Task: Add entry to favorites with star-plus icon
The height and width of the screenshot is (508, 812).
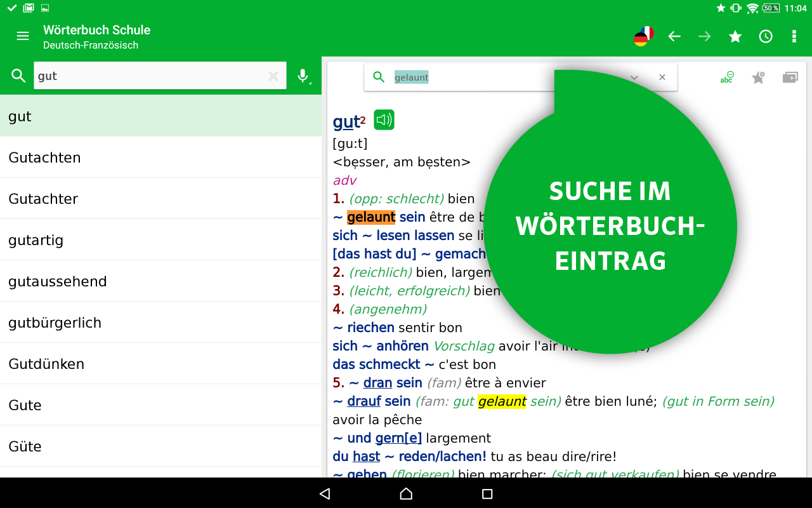Action: pyautogui.click(x=758, y=77)
